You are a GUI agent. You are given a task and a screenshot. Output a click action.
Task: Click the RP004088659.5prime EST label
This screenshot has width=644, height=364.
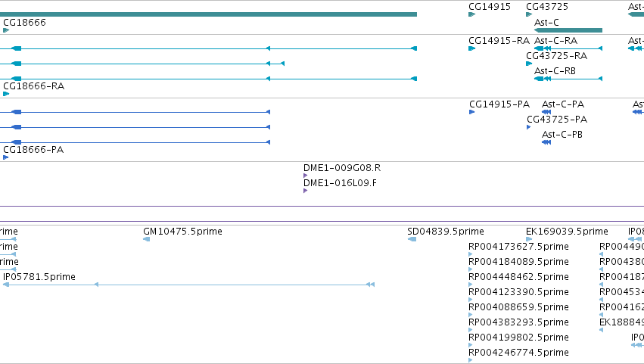(x=518, y=307)
